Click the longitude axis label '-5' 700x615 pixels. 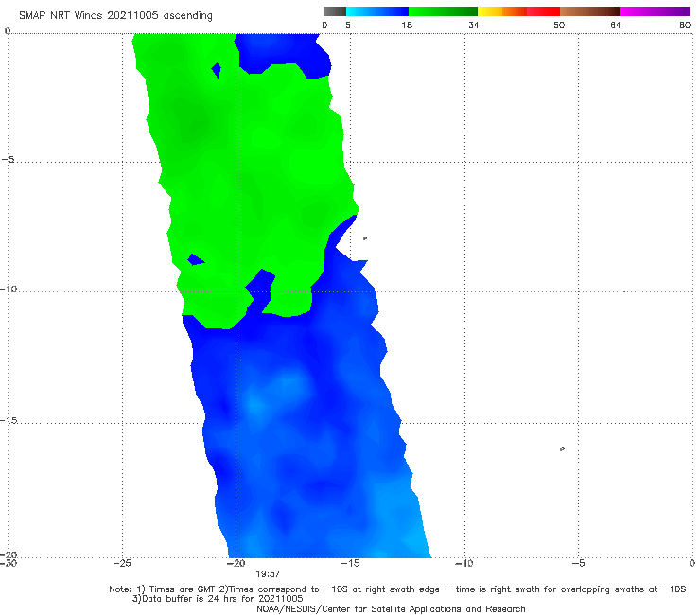click(578, 563)
